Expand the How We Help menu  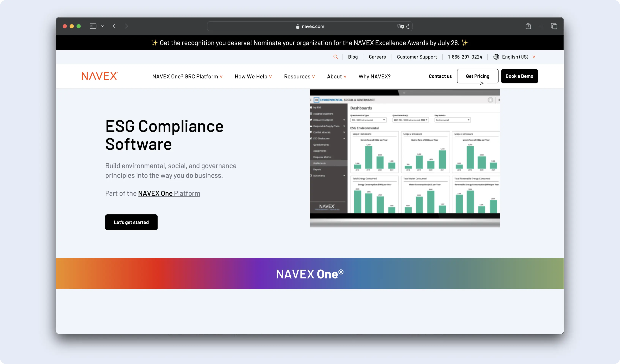click(253, 76)
